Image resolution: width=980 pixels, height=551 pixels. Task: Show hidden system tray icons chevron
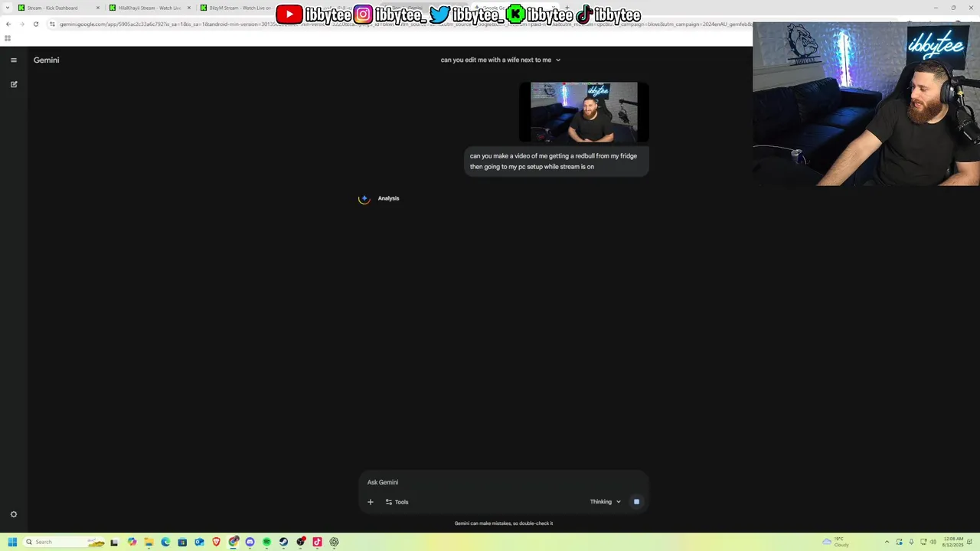coord(887,542)
